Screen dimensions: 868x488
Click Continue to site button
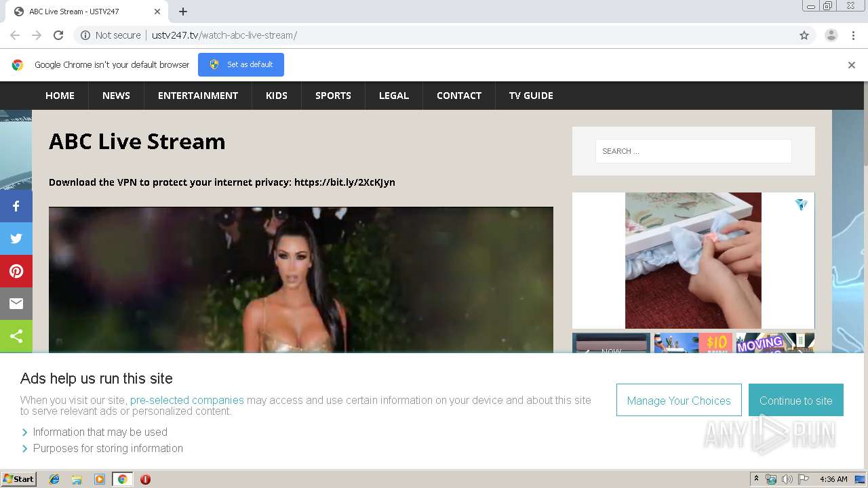click(x=796, y=400)
